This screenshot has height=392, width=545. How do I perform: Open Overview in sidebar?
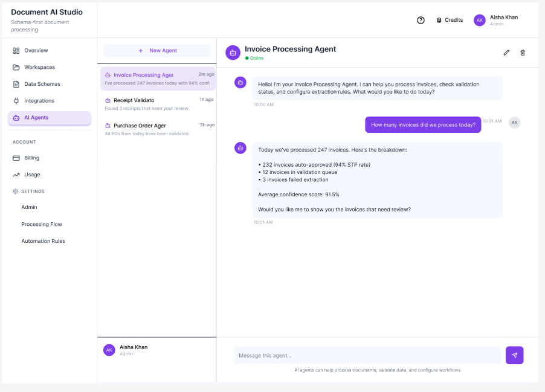[50, 51]
